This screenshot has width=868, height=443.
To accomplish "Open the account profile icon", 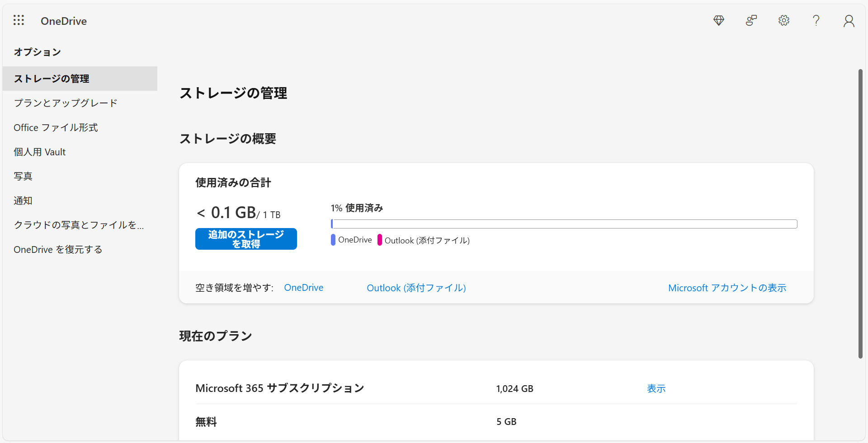I will tap(849, 21).
